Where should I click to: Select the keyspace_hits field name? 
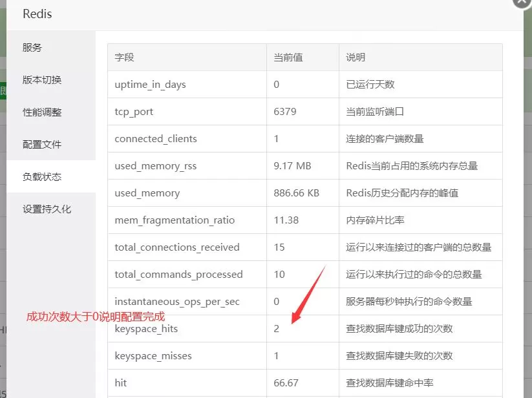point(146,328)
